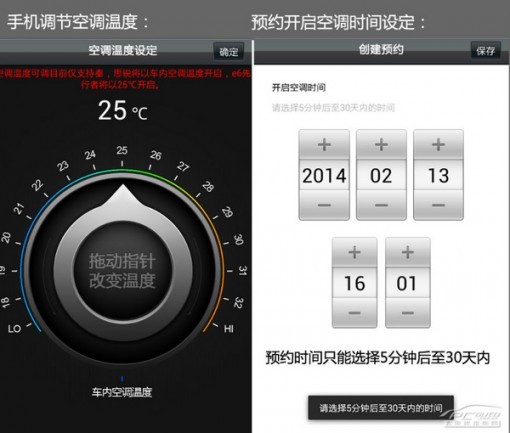The image size is (510, 433).
Task: Increase the minute value 01
Action: [408, 252]
